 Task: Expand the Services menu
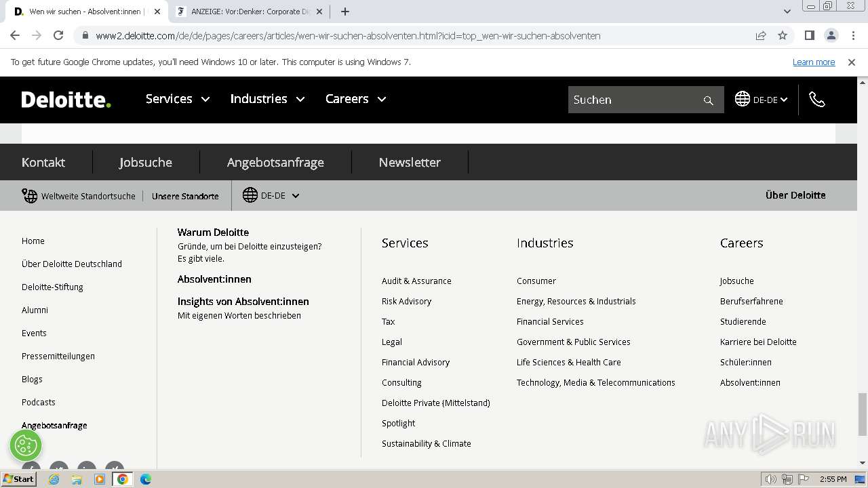178,99
